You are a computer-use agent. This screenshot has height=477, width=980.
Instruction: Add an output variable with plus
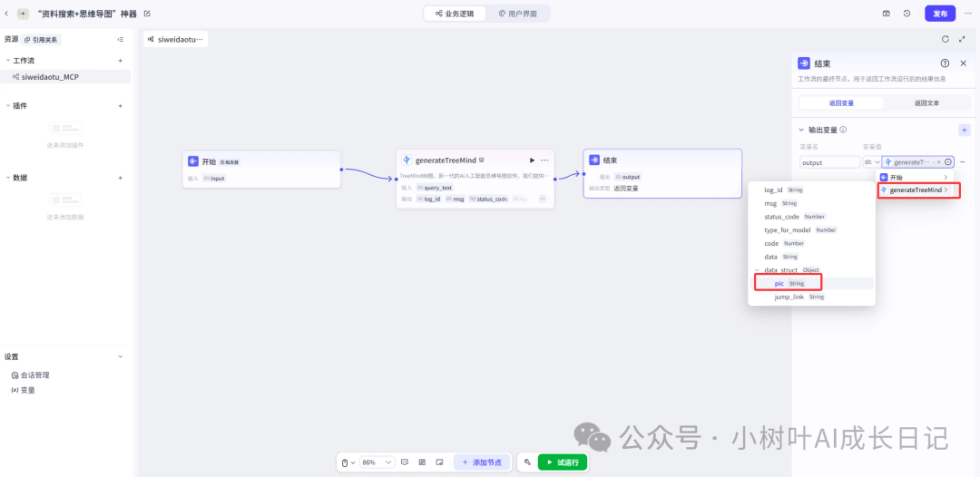pyautogui.click(x=964, y=130)
